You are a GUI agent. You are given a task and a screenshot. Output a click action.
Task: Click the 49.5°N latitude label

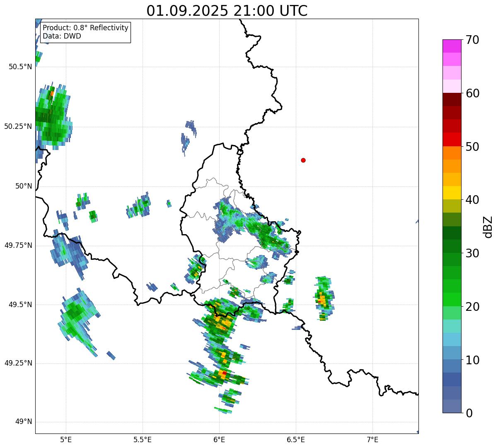[20, 305]
